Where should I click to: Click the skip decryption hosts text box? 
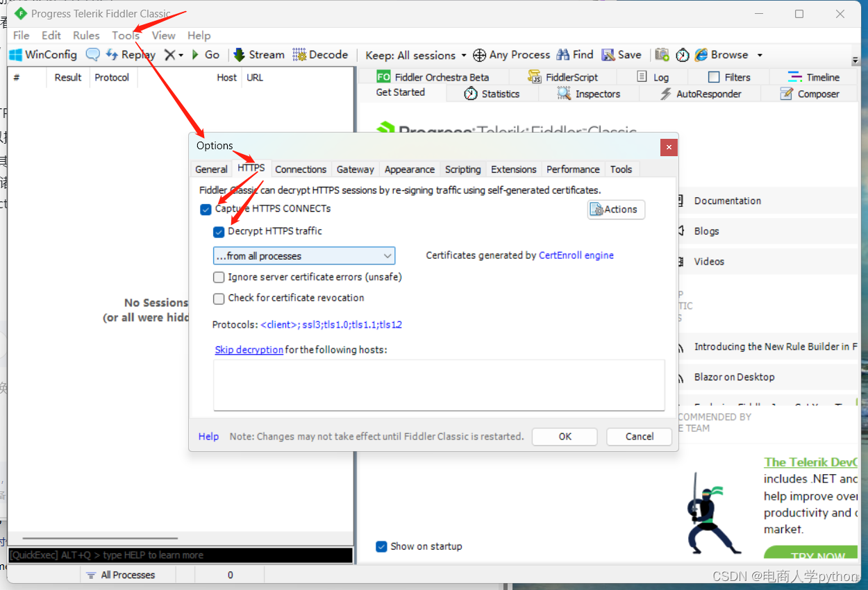[x=439, y=385]
